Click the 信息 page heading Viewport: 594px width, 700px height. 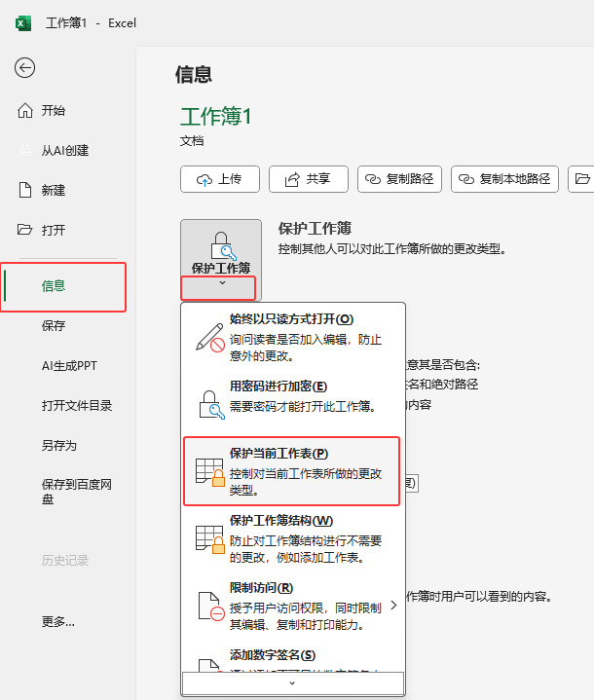coord(194,75)
